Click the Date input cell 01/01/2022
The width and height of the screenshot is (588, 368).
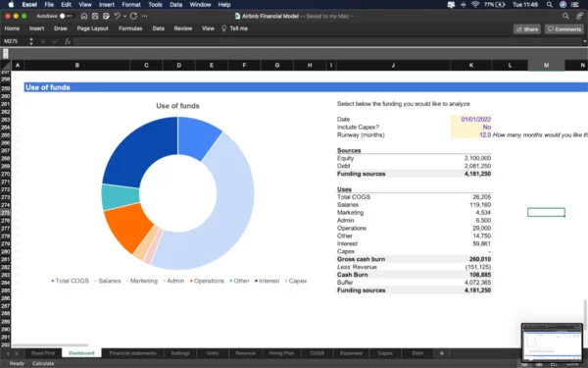[471, 119]
